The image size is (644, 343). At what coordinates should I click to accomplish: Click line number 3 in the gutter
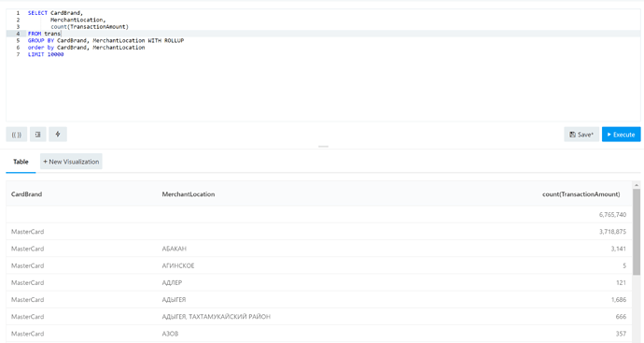coord(18,27)
